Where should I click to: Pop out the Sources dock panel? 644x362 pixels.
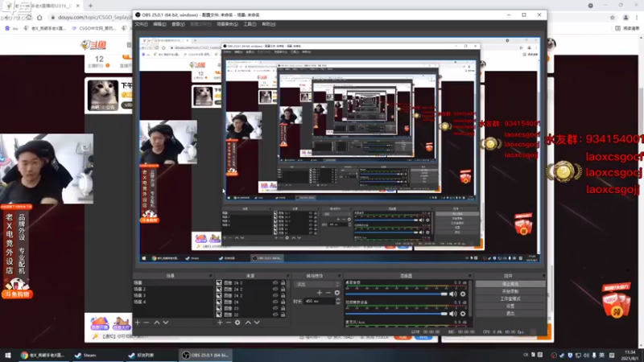pos(287,276)
